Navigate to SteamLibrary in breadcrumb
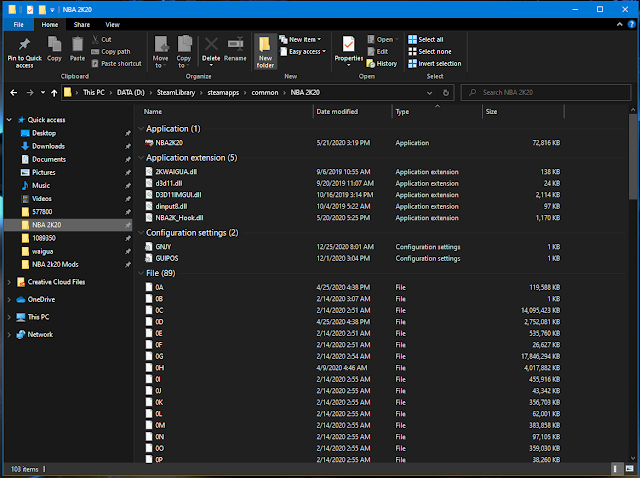Screen dimensions: 640x478 (176, 93)
